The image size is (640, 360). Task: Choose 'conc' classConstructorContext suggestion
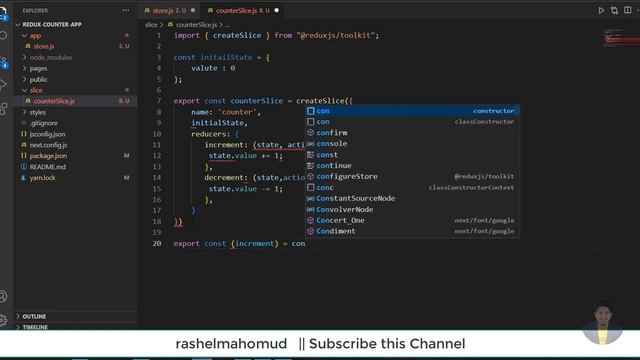pos(412,187)
